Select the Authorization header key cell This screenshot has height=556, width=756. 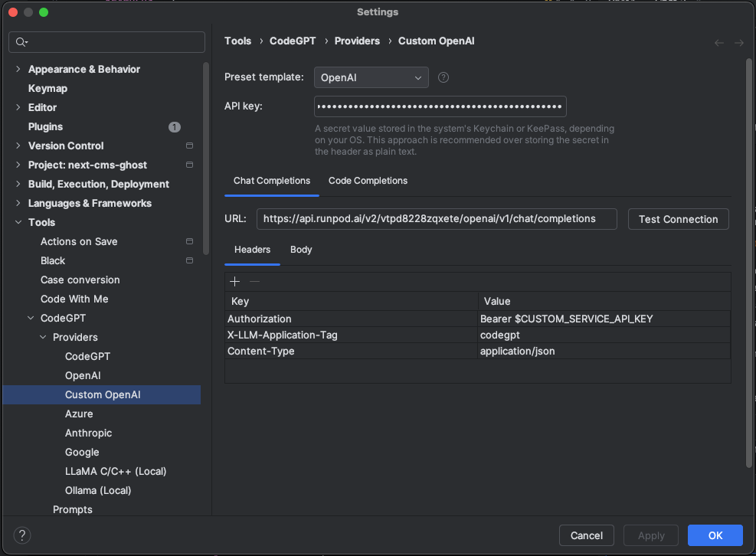[352, 319]
